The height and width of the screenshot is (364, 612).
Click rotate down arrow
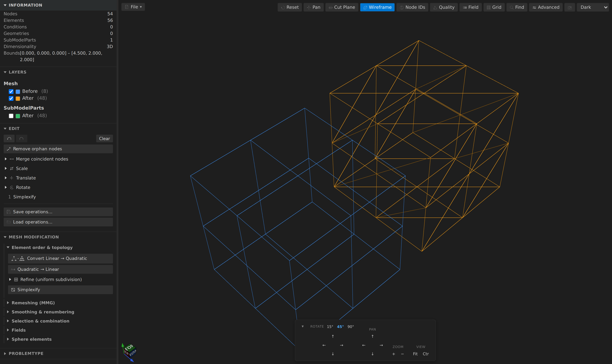pos(333,354)
